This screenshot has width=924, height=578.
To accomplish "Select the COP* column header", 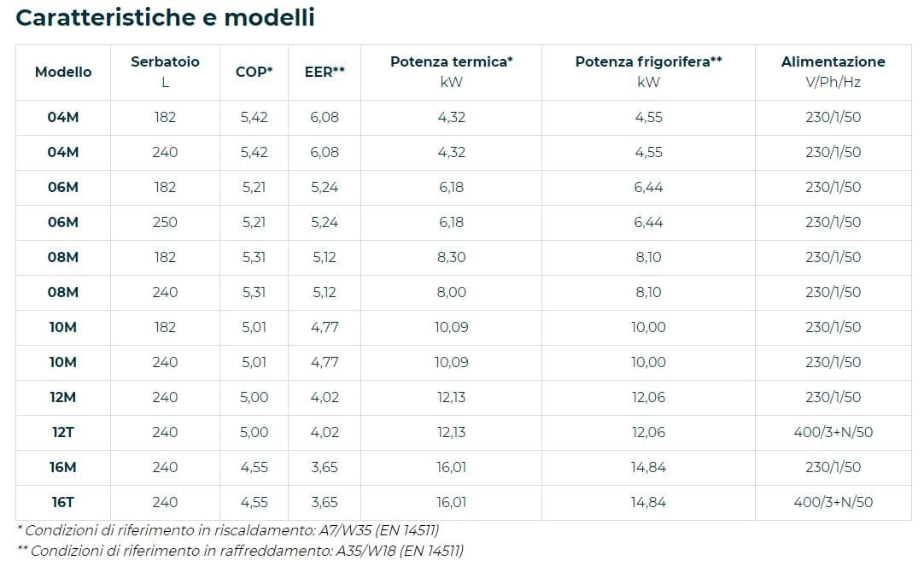I will pyautogui.click(x=254, y=73).
